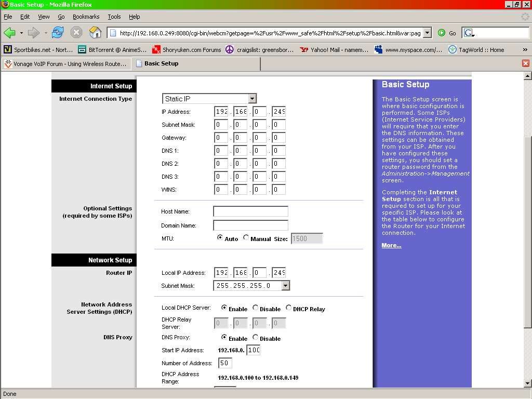Screen dimensions: 532x399
Task: Click the page icon in the address bar
Action: [113, 33]
